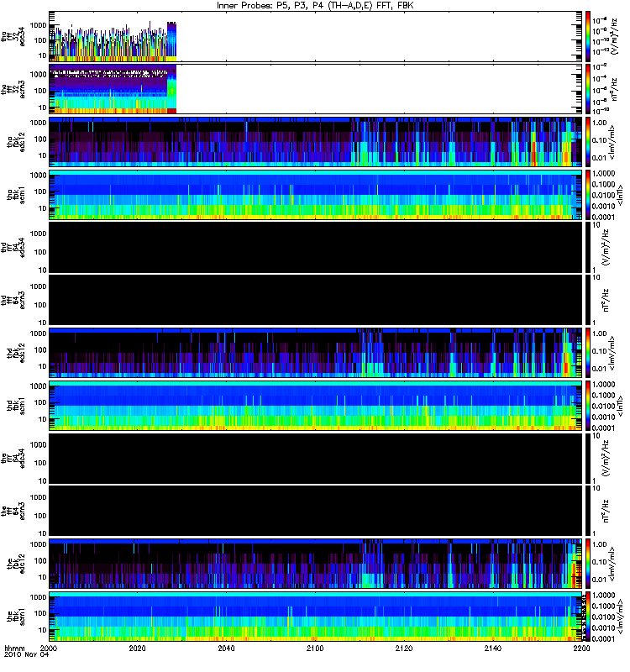Click the '1.0000' color scale value of thd scm1
This screenshot has width=630, height=672.
[x=604, y=385]
